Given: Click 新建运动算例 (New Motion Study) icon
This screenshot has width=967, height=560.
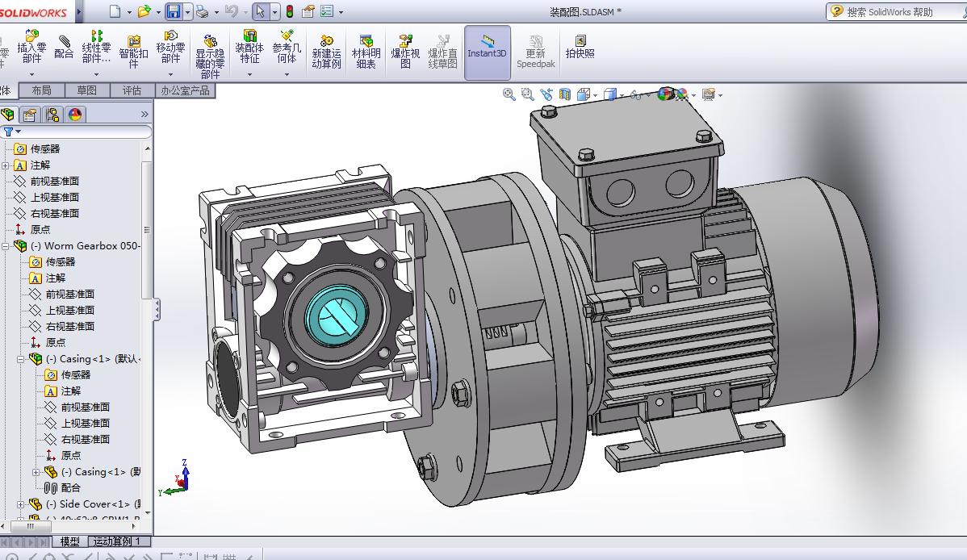Looking at the screenshot, I should click(x=326, y=52).
